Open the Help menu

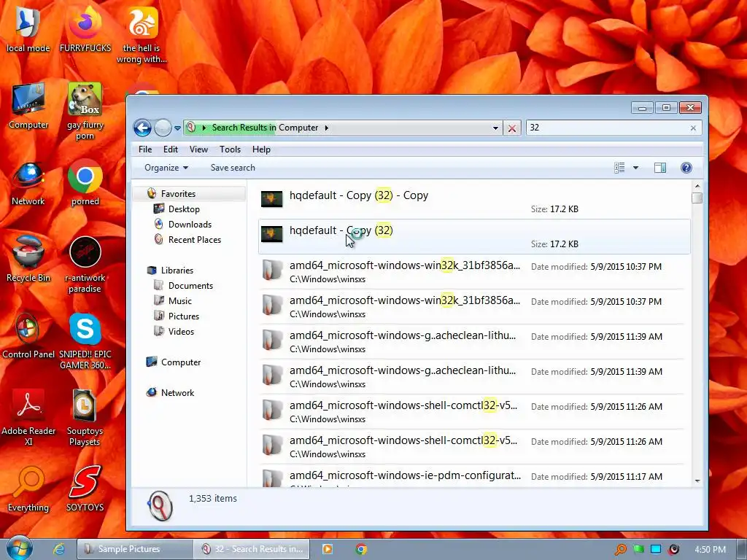[261, 149]
